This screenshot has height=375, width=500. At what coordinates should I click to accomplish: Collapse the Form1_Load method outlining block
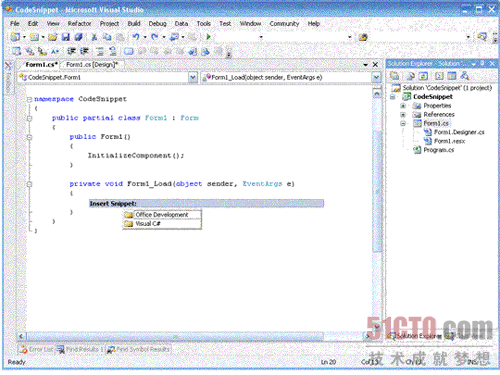tap(29, 184)
